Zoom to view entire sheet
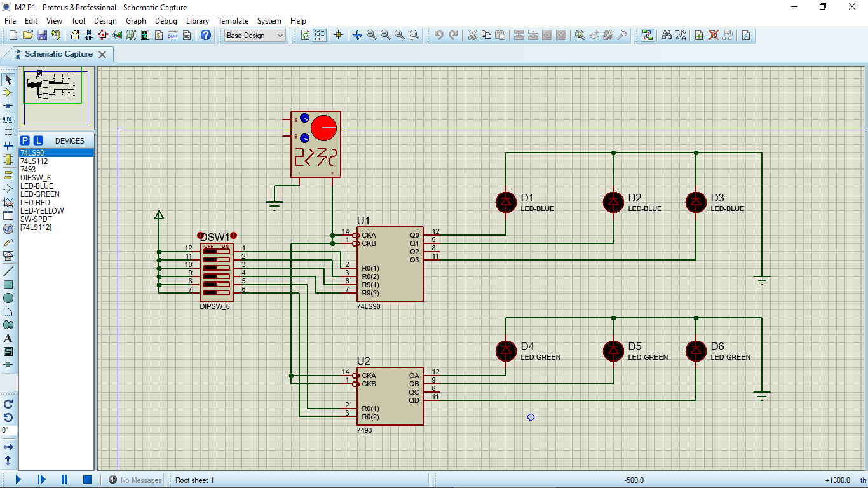The width and height of the screenshot is (868, 488). [x=399, y=36]
